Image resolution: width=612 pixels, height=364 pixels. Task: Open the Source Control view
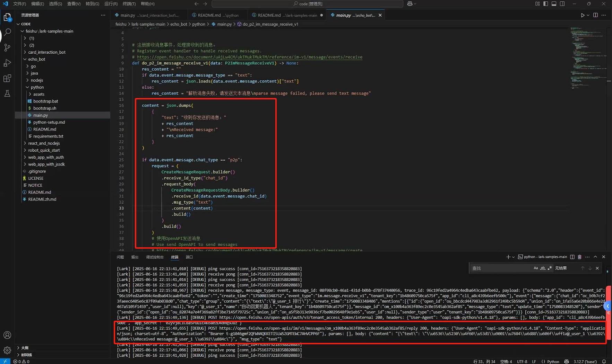pyautogui.click(x=7, y=47)
